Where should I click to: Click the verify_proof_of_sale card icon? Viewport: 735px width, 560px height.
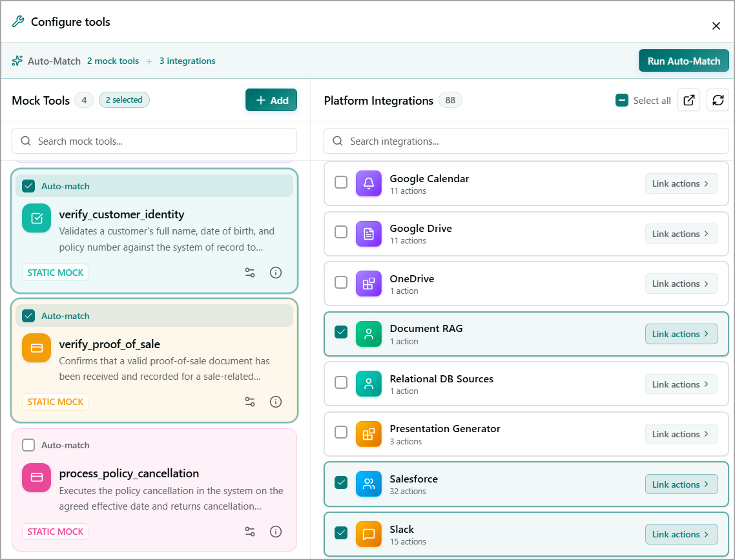click(37, 347)
